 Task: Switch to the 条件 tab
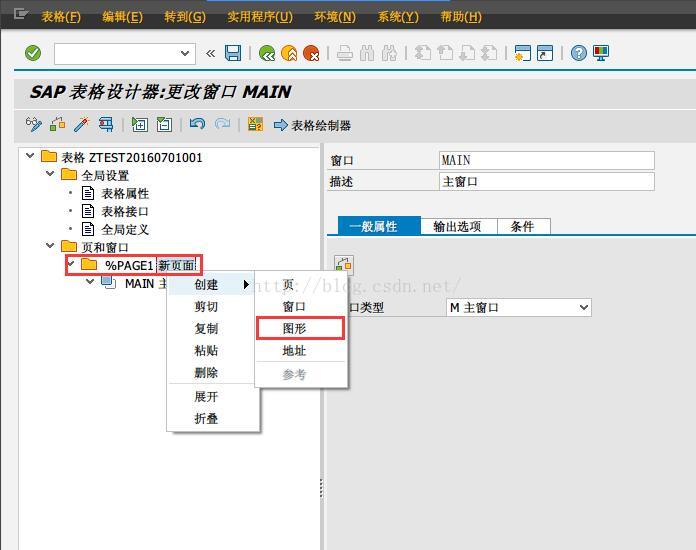[524, 226]
